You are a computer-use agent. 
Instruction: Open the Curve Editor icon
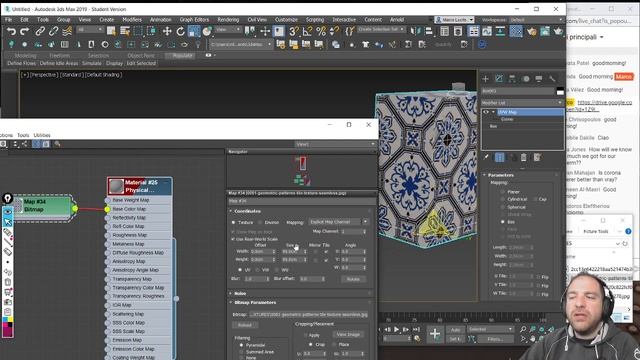487,31
